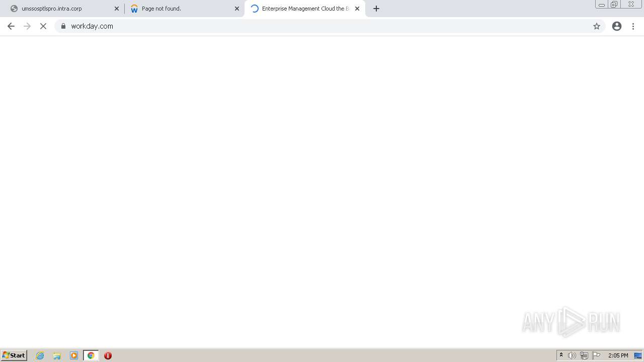Select the Enterprise Management Cloud tab
644x362 pixels.
point(305,9)
